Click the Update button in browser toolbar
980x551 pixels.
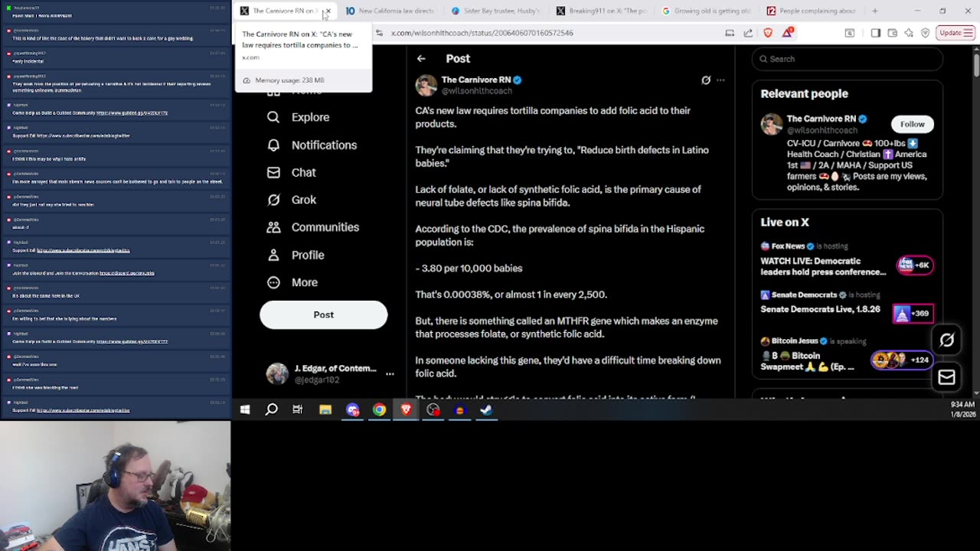coord(955,33)
